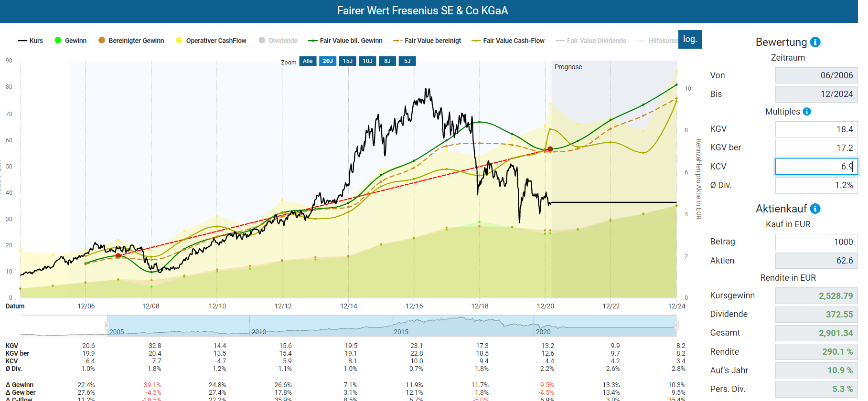
Task: Open the Bewertung info icon
Action: (815, 42)
